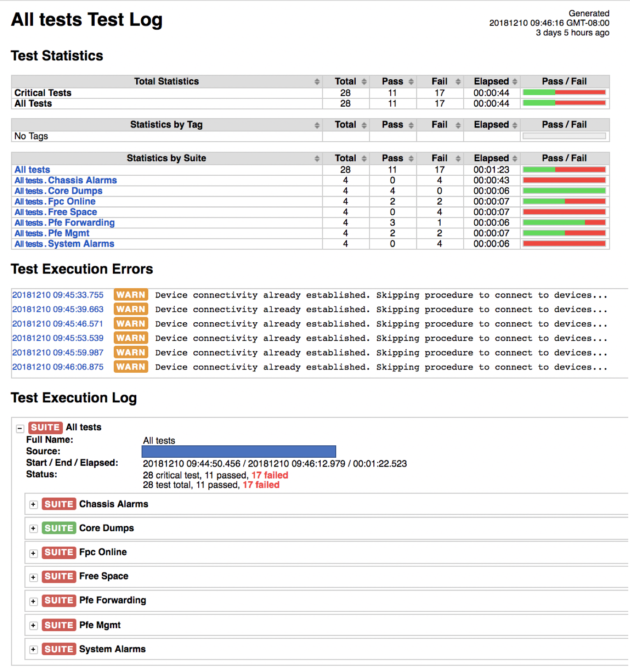The width and height of the screenshot is (630, 672).
Task: Click the red SUITE badge next to All tests
Action: click(x=45, y=427)
